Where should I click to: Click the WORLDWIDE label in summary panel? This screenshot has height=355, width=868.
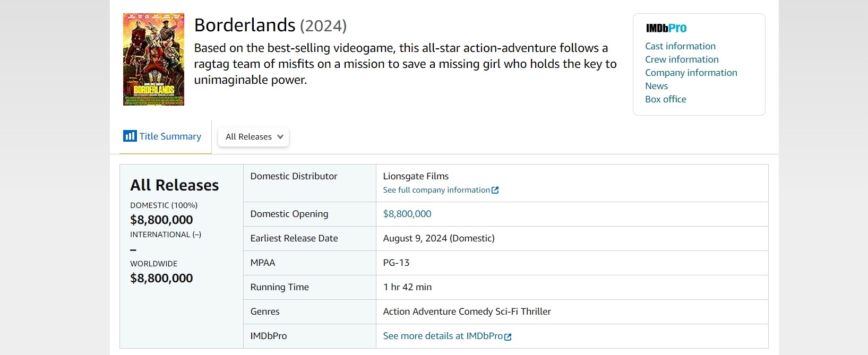[154, 264]
